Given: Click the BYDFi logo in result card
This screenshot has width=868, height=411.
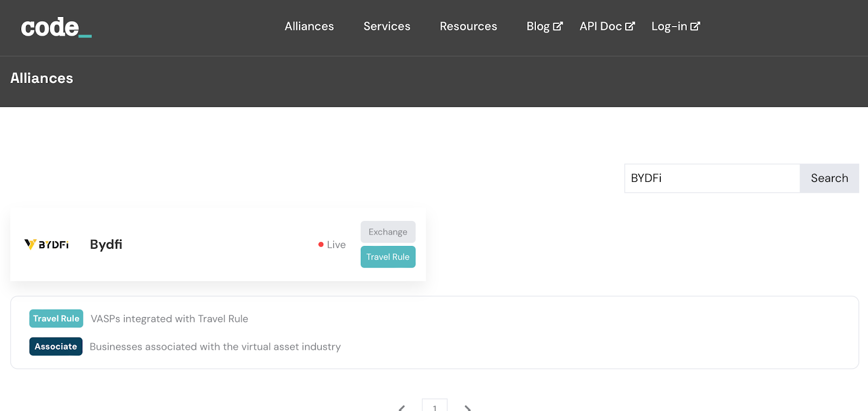Looking at the screenshot, I should (x=47, y=244).
